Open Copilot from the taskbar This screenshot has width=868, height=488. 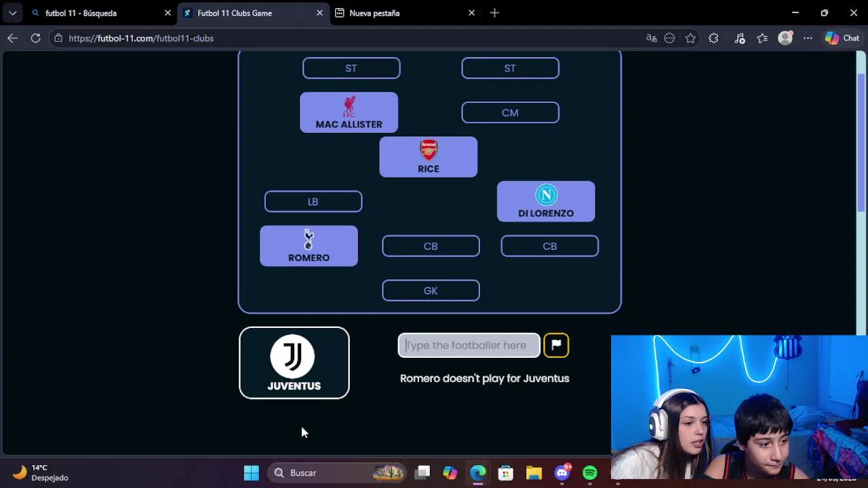[x=450, y=472]
